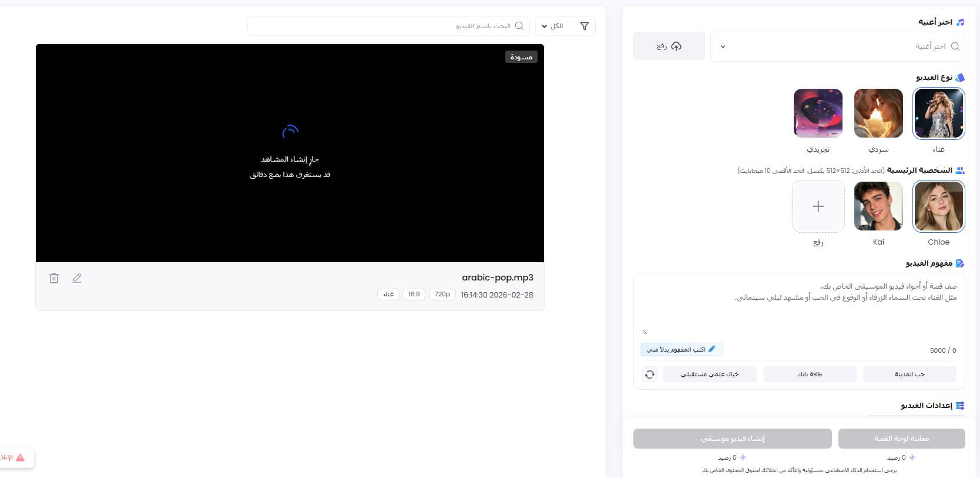Screen dimensions: 980x478
Task: Click the رفع upload song button
Action: (669, 46)
